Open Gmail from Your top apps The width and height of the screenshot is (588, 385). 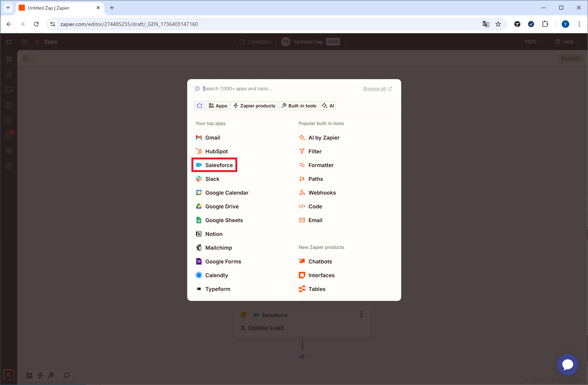click(x=212, y=137)
